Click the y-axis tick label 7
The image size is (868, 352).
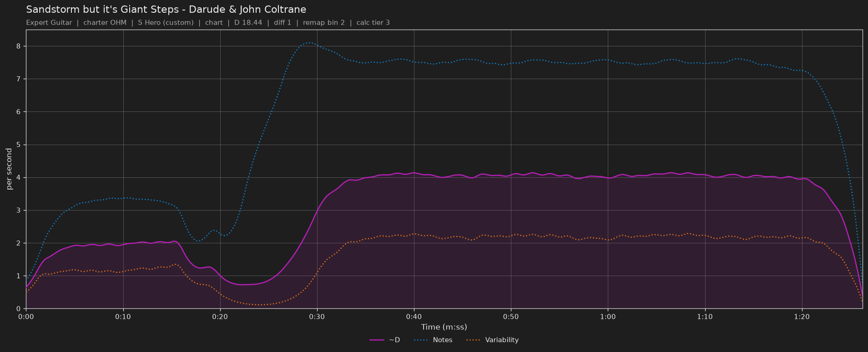click(x=19, y=79)
